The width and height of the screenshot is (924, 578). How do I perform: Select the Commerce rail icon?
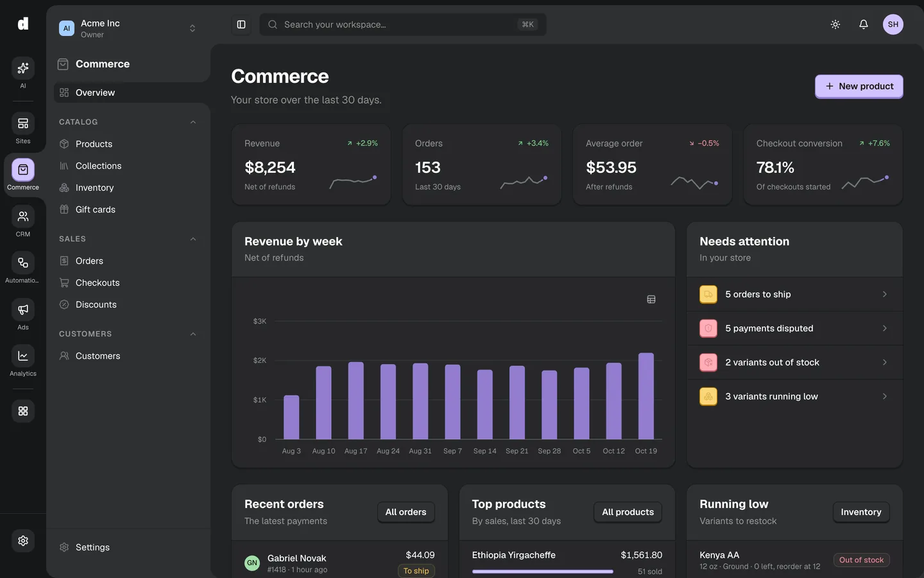(23, 170)
